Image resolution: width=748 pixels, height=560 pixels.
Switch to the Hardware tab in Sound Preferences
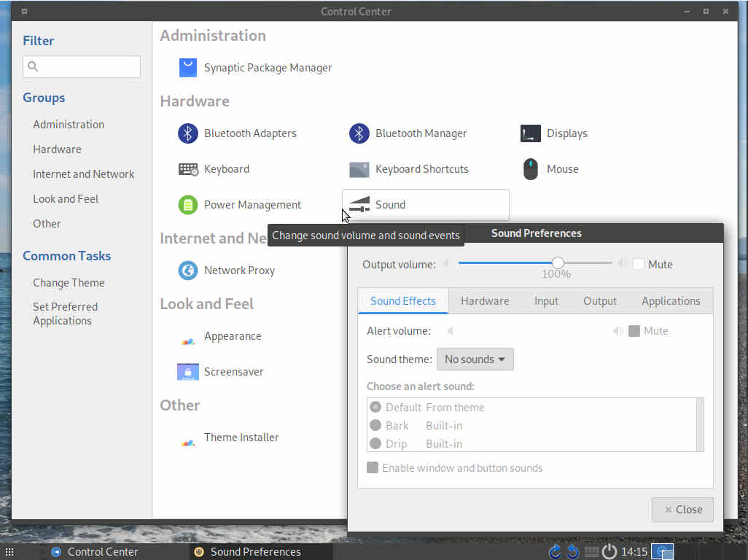(485, 301)
